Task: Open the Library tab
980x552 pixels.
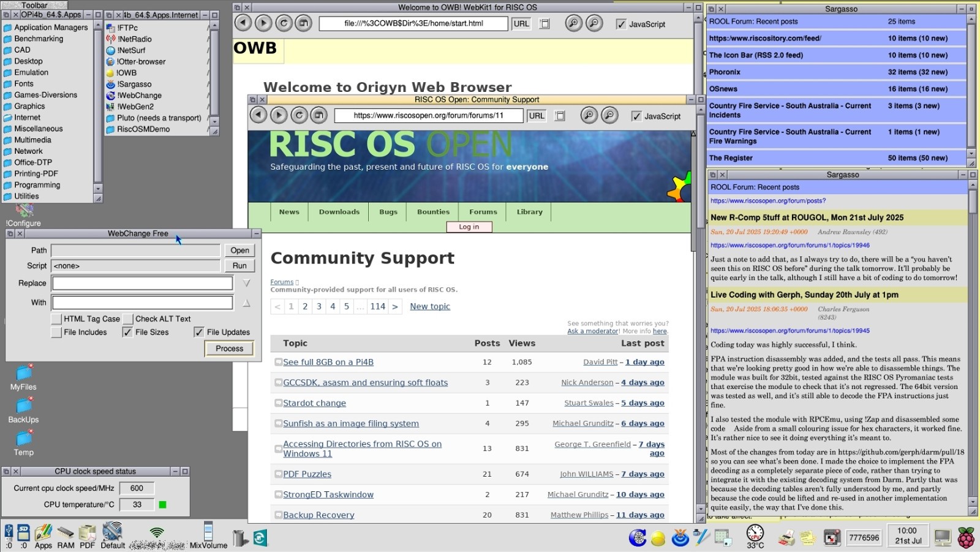Action: (530, 212)
